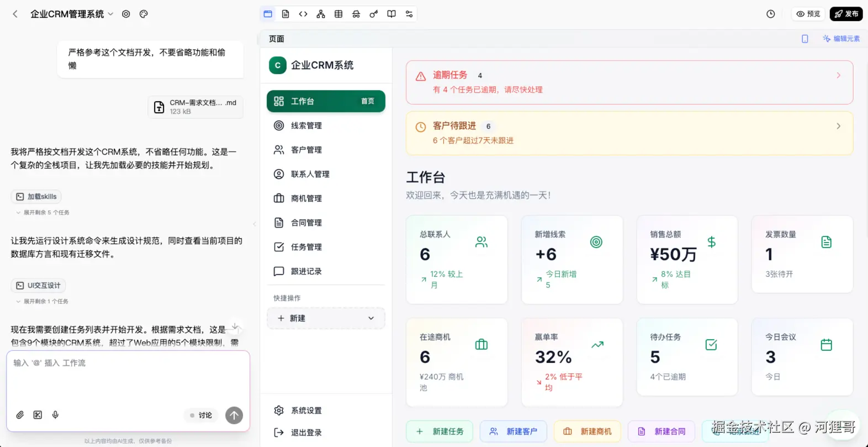This screenshot has width=868, height=447.
Task: Click the 发布 publish button
Action: (846, 14)
